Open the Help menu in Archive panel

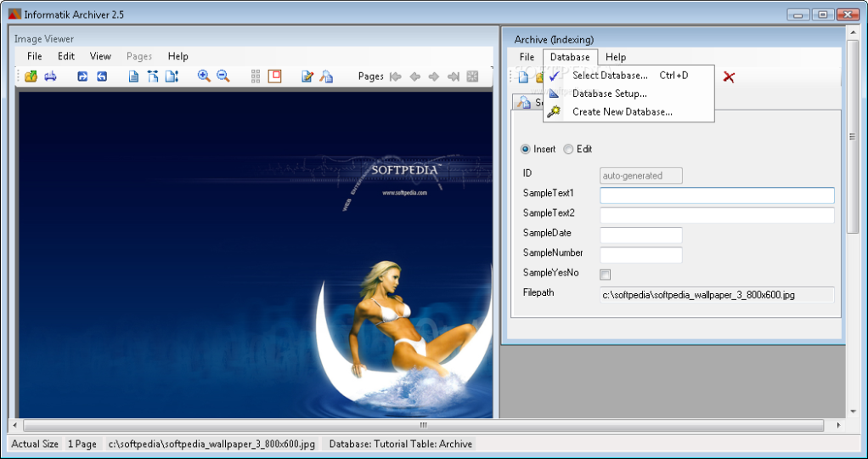pyautogui.click(x=616, y=57)
